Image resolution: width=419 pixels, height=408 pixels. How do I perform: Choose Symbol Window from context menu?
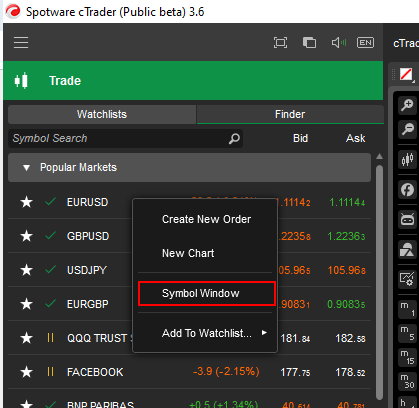(206, 293)
